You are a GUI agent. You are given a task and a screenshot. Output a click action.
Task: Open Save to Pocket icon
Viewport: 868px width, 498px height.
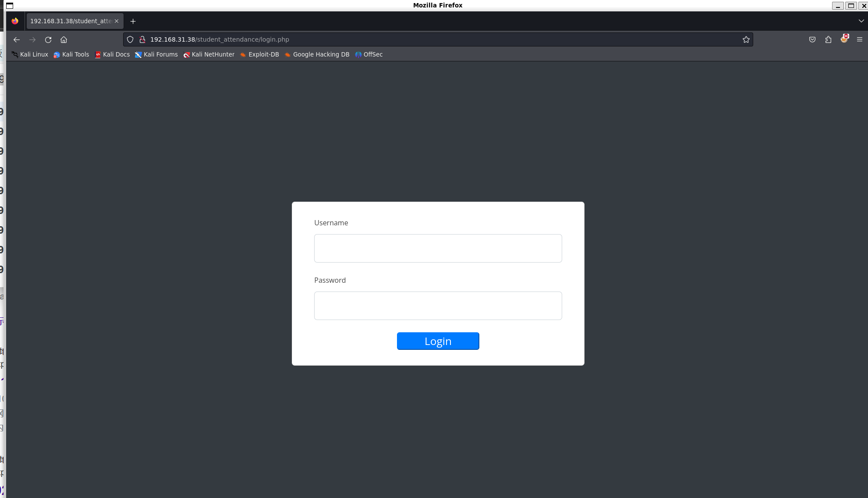[x=812, y=39]
